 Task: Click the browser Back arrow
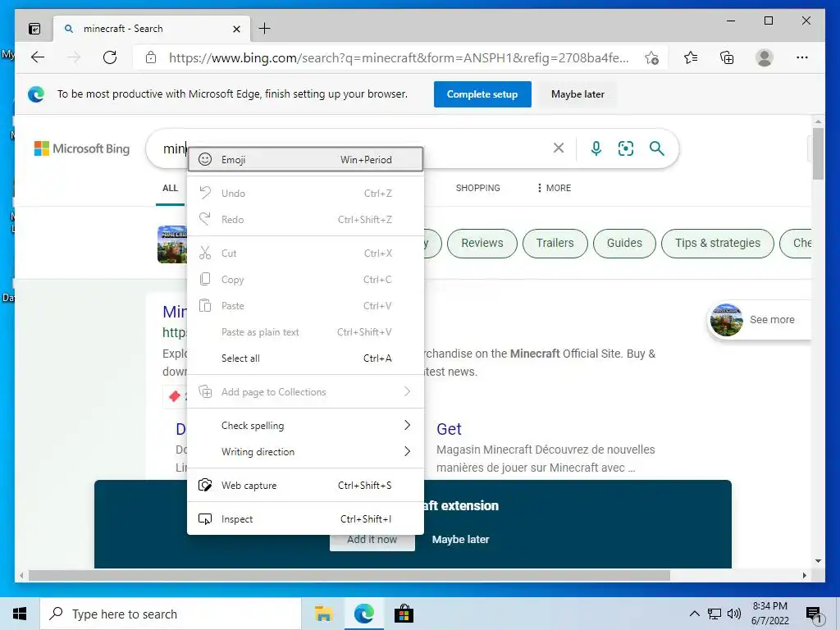click(x=38, y=57)
